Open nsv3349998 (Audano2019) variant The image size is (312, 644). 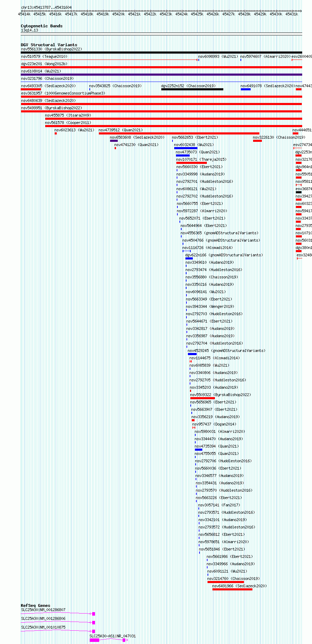(201, 174)
